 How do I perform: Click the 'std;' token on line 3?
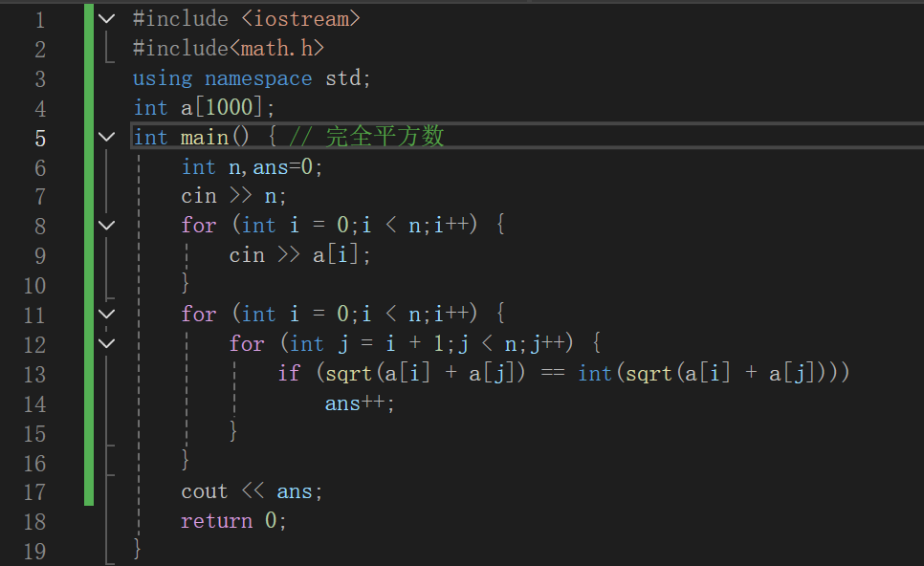347,78
